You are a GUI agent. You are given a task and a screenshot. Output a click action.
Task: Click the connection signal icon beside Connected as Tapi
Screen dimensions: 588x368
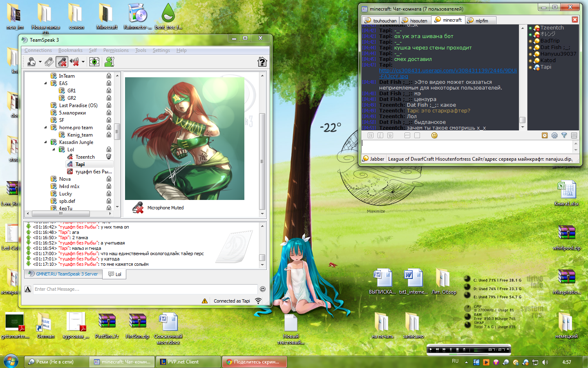(x=258, y=301)
